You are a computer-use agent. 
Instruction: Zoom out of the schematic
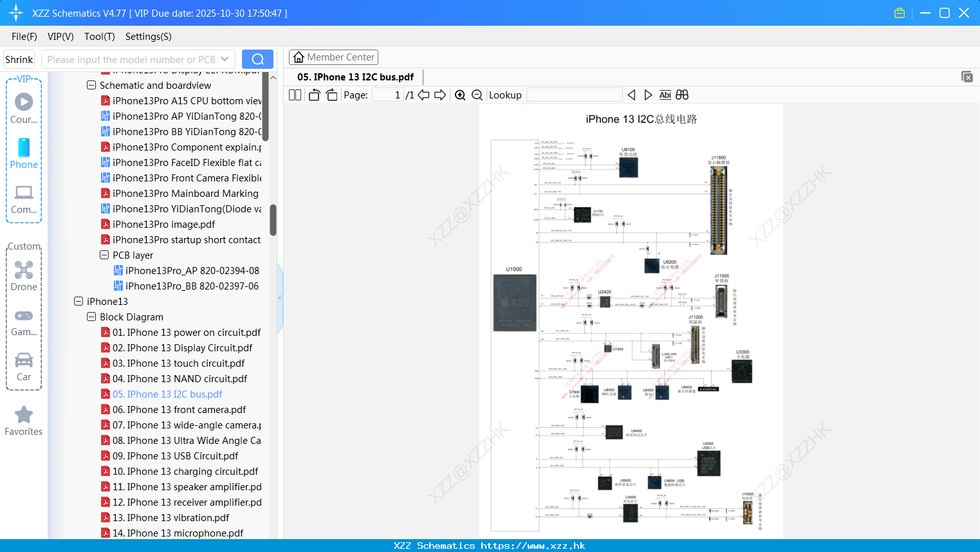click(477, 95)
